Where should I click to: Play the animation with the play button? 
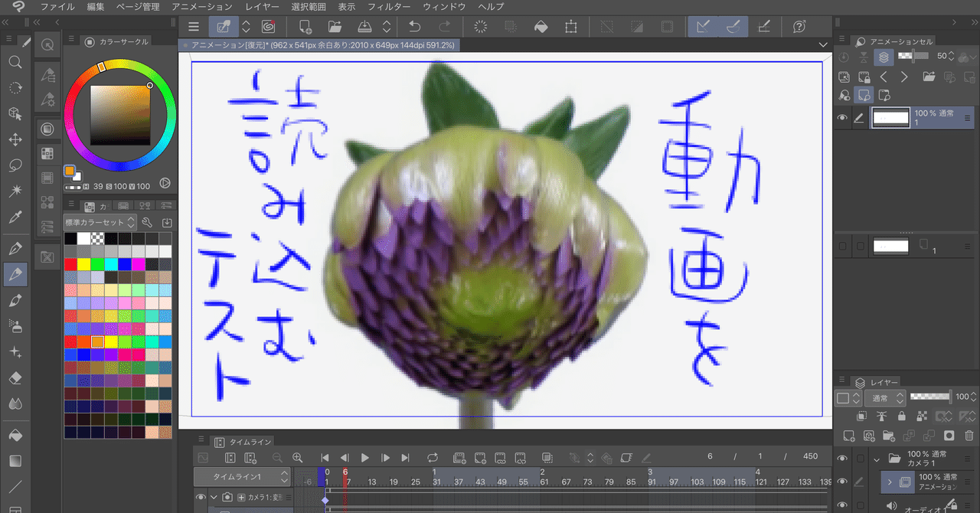point(364,458)
